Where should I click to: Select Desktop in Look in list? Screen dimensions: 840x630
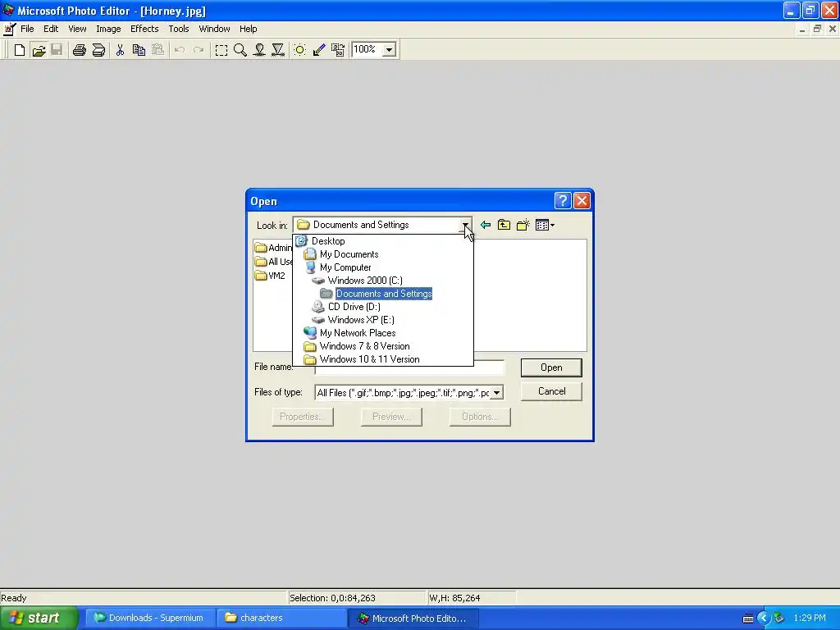coord(382,241)
